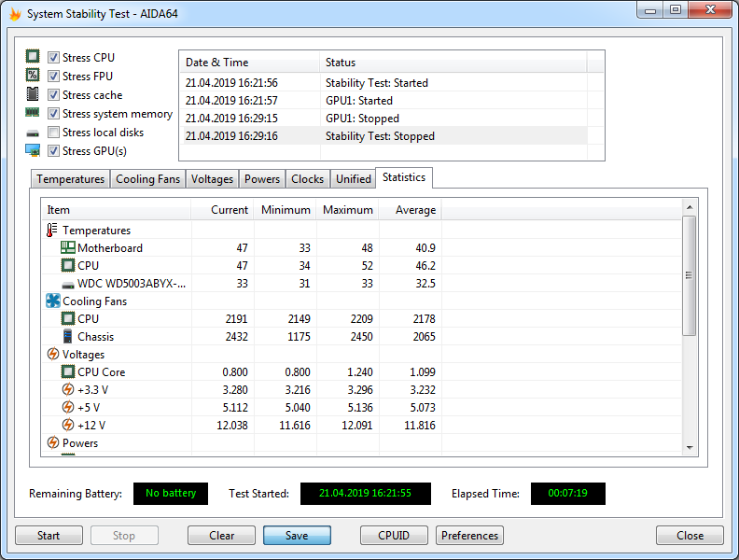This screenshot has width=739, height=560.
Task: Click the Start button
Action: click(49, 536)
